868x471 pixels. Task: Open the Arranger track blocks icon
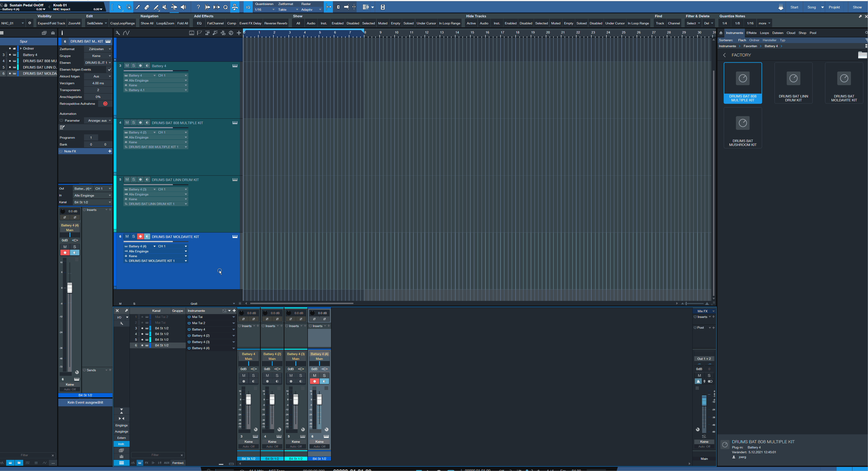click(207, 33)
